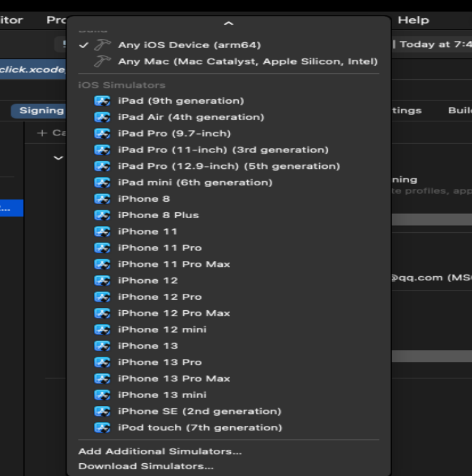This screenshot has height=476, width=472.
Task: Select Any iOS Device (arm64) destination
Action: click(x=229, y=45)
